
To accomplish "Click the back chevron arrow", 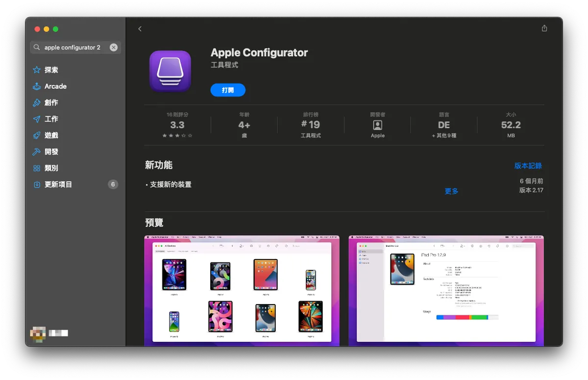I will tap(140, 29).
